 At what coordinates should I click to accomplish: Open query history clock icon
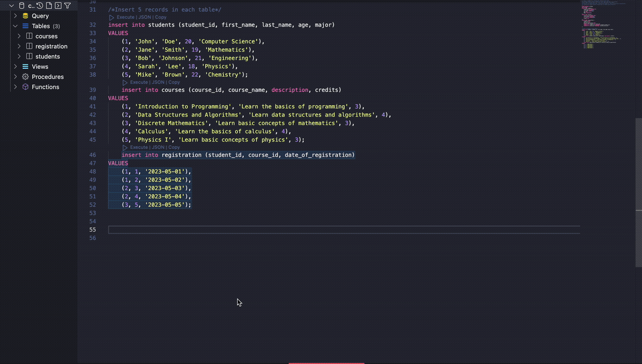tap(40, 6)
